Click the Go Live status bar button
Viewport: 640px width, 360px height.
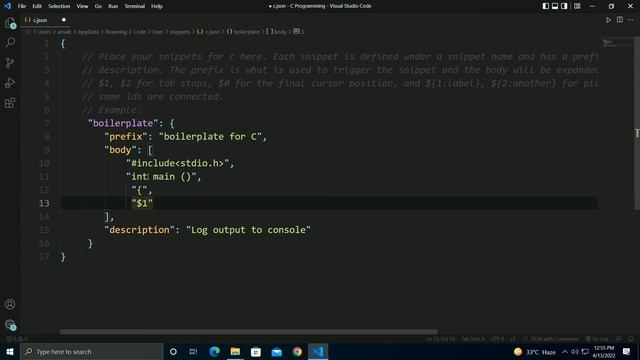click(597, 339)
